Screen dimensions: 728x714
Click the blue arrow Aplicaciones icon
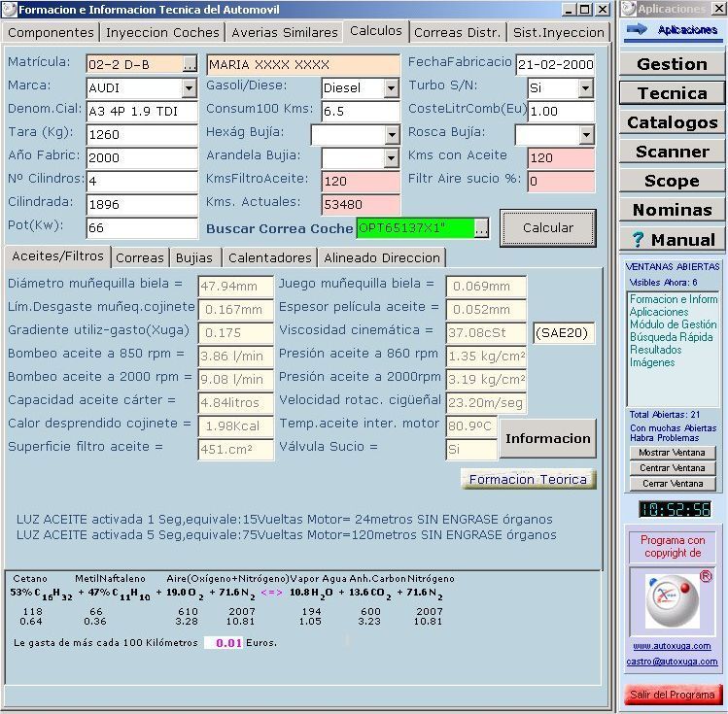637,30
